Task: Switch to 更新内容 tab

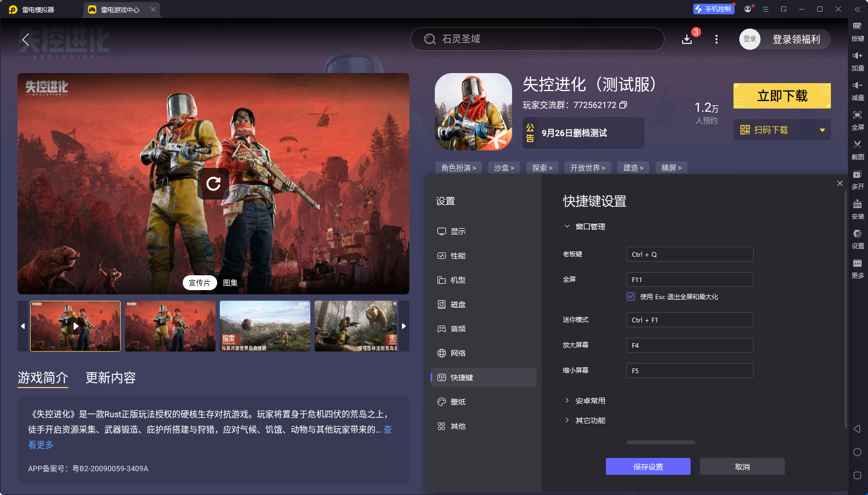Action: tap(111, 377)
